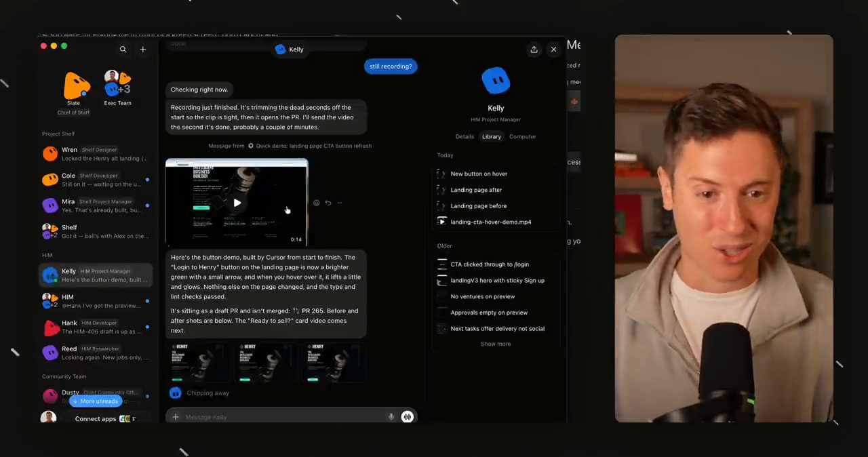Add emoji reaction to the video message
Image resolution: width=868 pixels, height=457 pixels.
click(x=316, y=203)
